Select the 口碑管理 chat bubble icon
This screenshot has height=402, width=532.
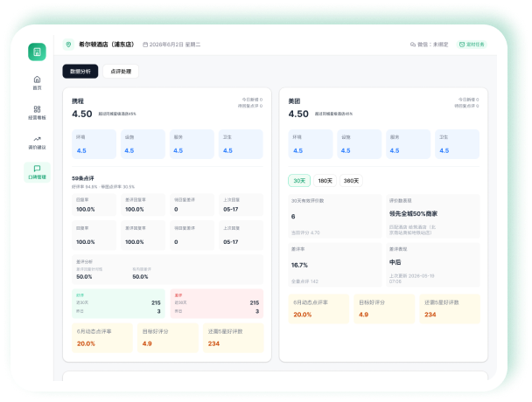click(x=37, y=169)
